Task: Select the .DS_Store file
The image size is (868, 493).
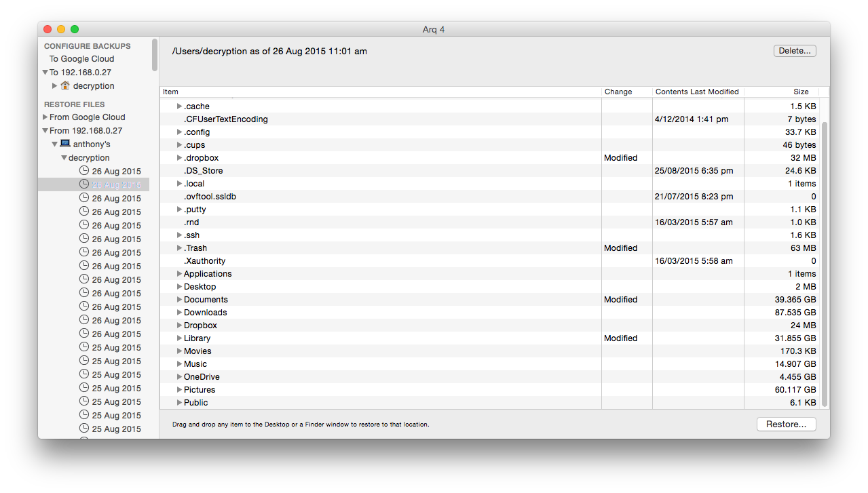Action: pos(204,171)
